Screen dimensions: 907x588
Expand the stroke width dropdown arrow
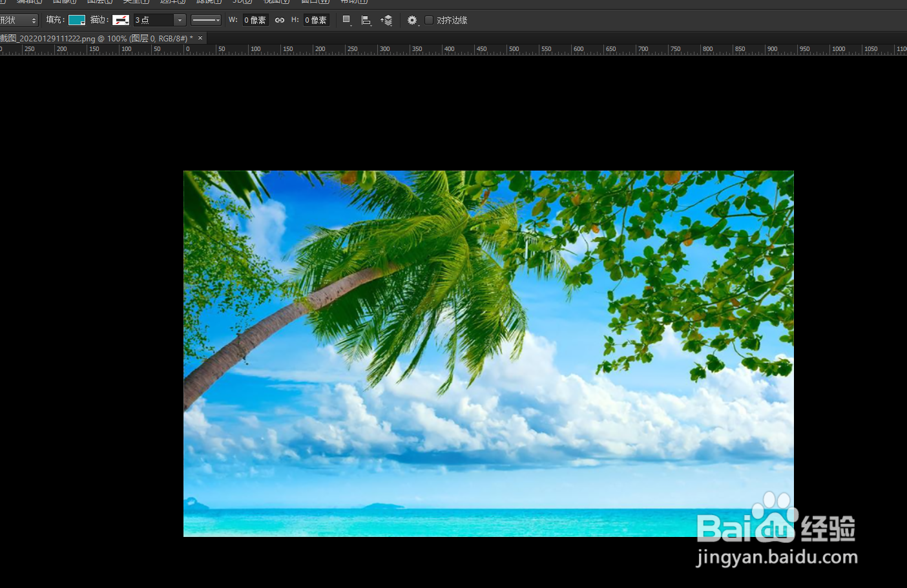click(180, 20)
